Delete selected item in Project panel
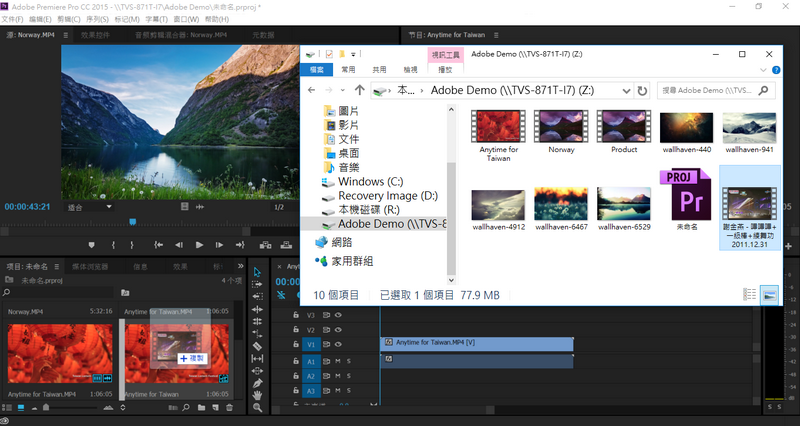Viewport: 800px width, 426px height. [229, 407]
